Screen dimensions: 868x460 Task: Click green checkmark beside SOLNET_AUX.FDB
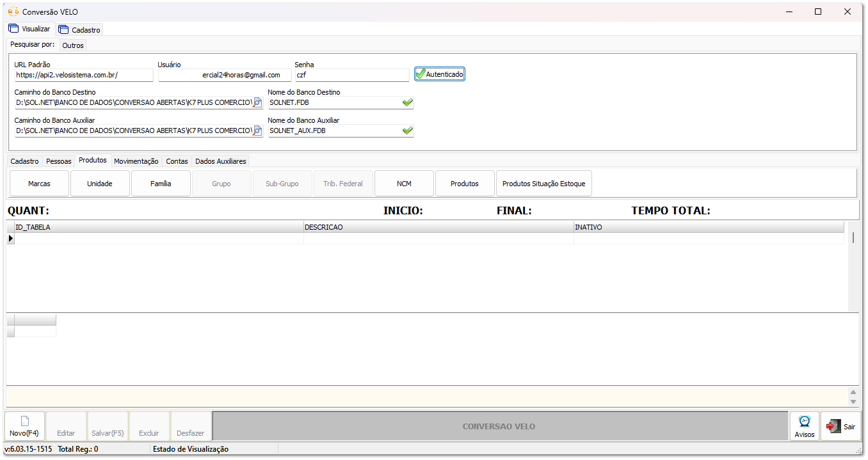click(x=407, y=131)
